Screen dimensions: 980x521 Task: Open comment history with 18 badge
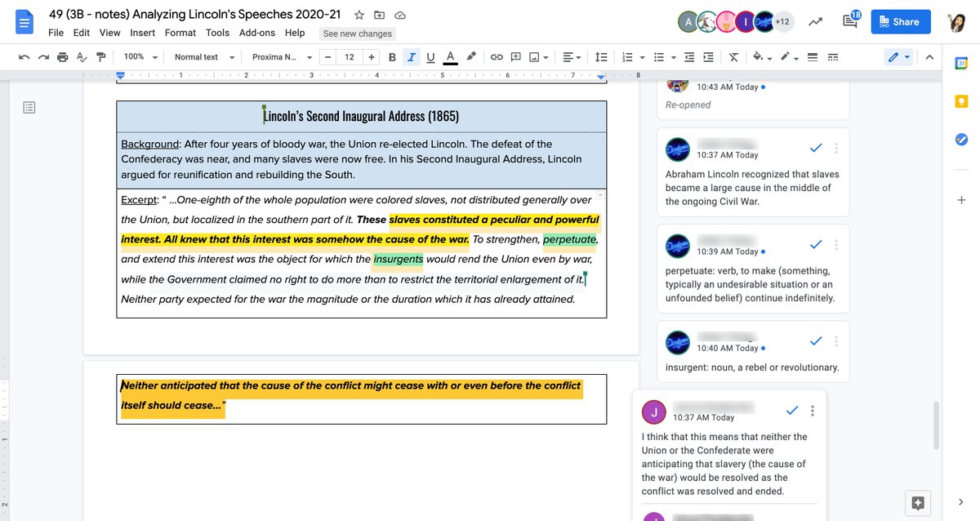[x=850, y=22]
